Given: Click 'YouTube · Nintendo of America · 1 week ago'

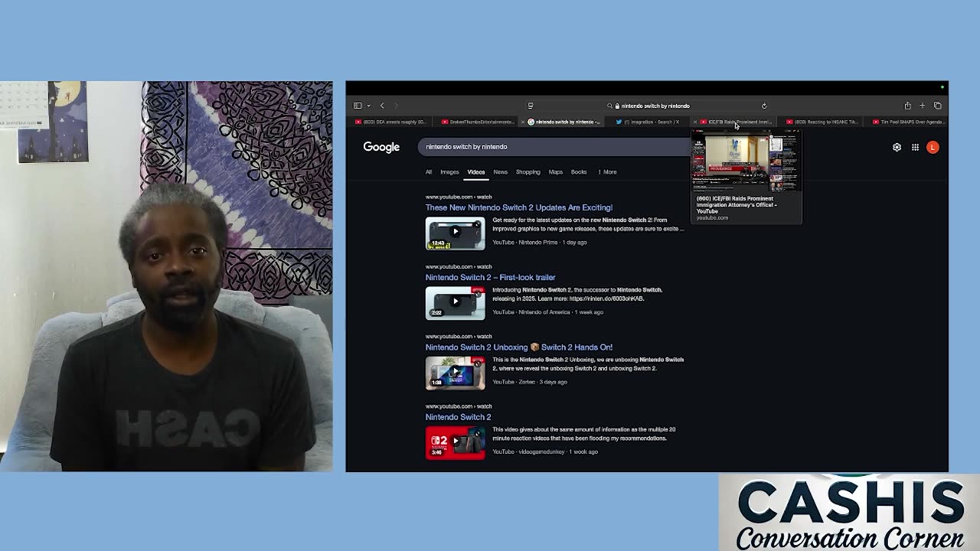Looking at the screenshot, I should [548, 312].
